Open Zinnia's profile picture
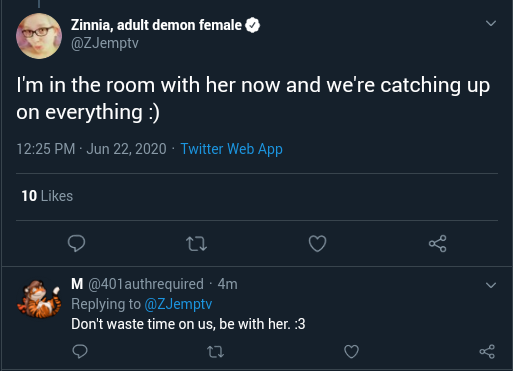Viewport: 513px width, 371px height. (x=39, y=36)
